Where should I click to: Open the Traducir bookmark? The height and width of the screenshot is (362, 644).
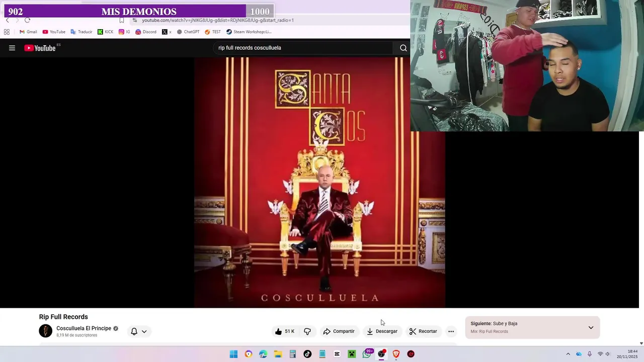(x=82, y=32)
